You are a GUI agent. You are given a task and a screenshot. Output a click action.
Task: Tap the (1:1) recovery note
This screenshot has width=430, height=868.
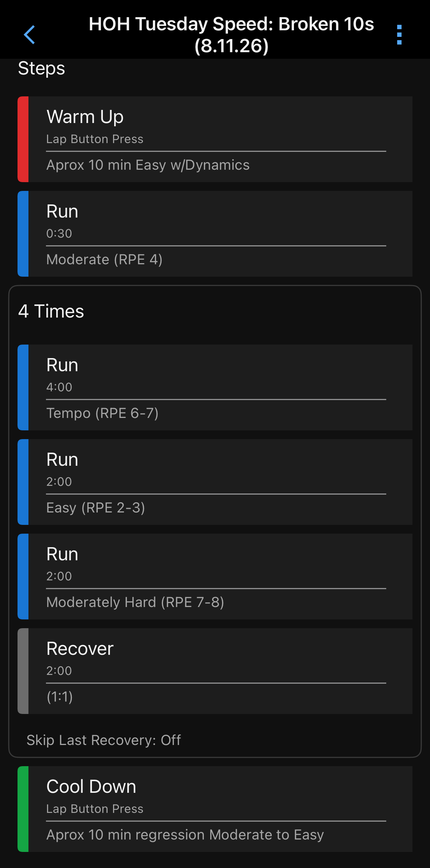60,697
